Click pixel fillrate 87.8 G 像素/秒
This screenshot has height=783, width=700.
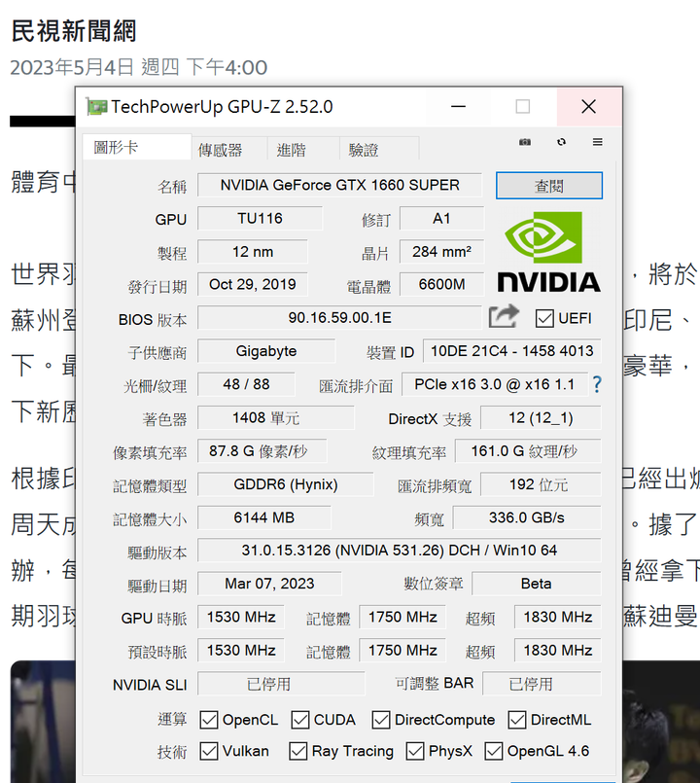tap(262, 451)
